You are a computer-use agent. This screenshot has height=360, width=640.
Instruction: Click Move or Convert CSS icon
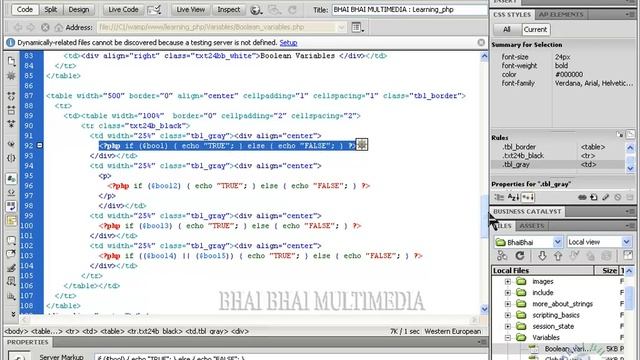pyautogui.click(x=11, y=296)
